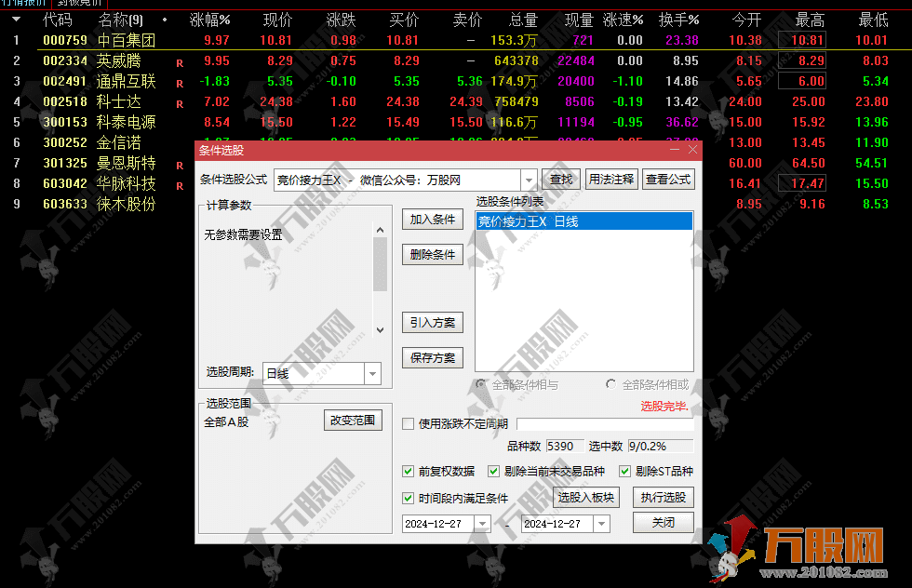This screenshot has height=588, width=912.
Task: Click the 涨跌不定周期 empty input field
Action: click(x=605, y=424)
